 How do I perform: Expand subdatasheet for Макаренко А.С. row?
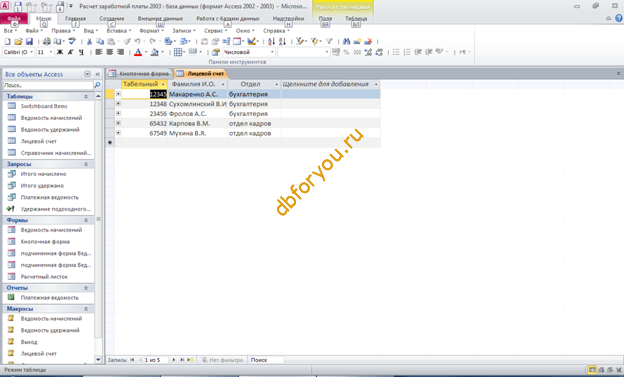click(118, 94)
